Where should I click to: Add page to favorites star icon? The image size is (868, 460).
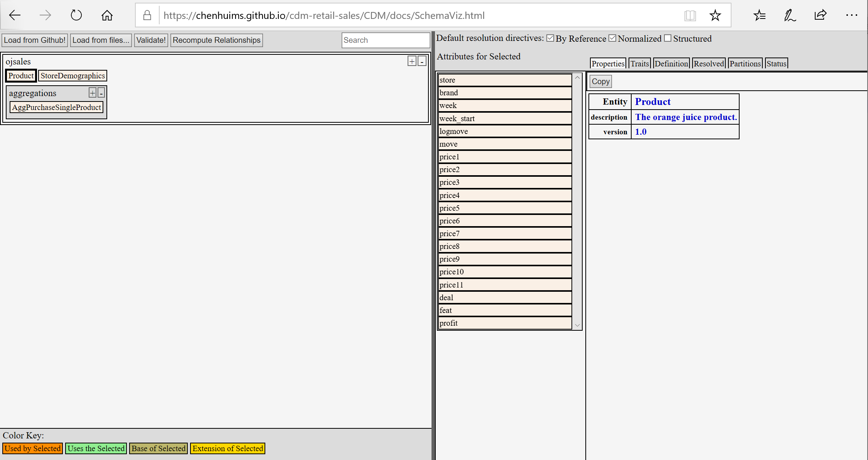(715, 15)
